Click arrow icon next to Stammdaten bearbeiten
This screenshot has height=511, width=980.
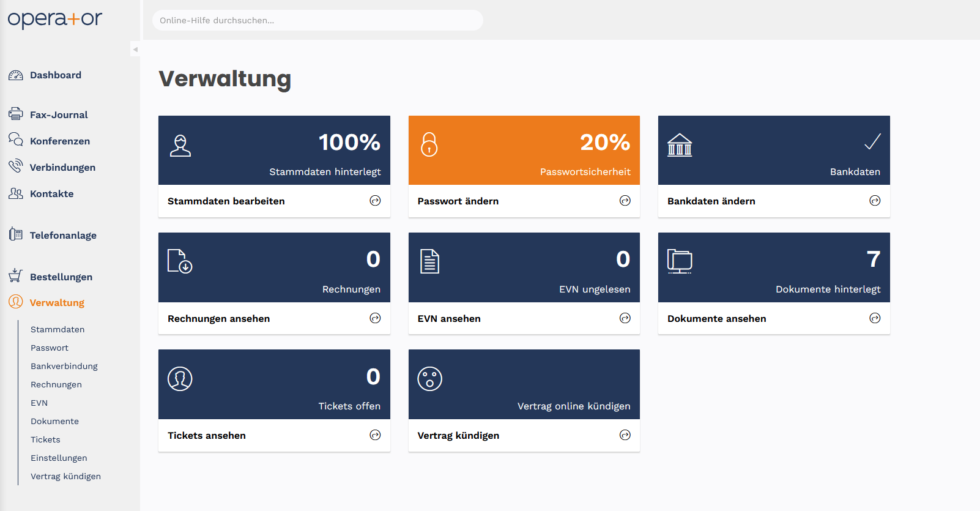[375, 201]
